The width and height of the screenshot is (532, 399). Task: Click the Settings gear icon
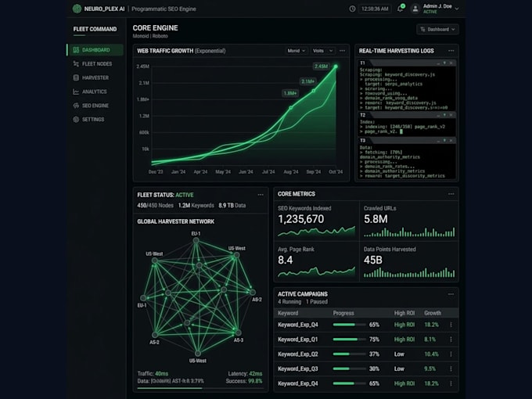(76, 120)
